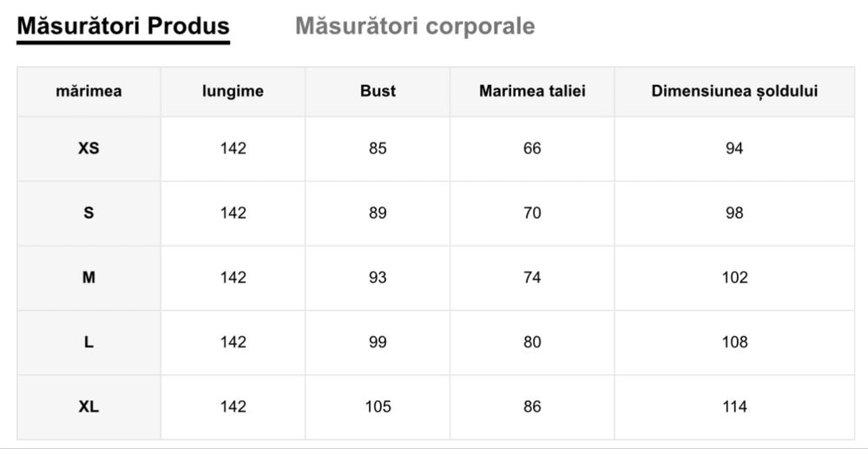The width and height of the screenshot is (868, 449).
Task: Switch to the Măsurători Produs tab
Action: pos(123,26)
